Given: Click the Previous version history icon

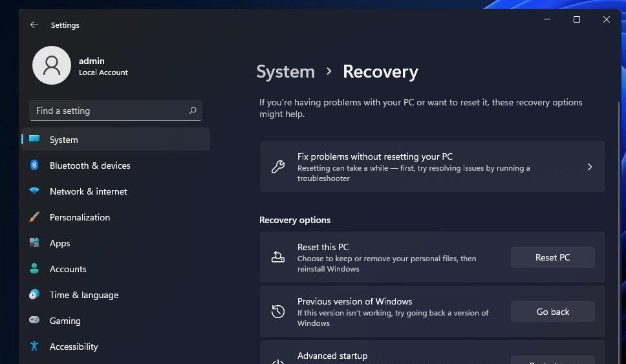Looking at the screenshot, I should point(278,312).
